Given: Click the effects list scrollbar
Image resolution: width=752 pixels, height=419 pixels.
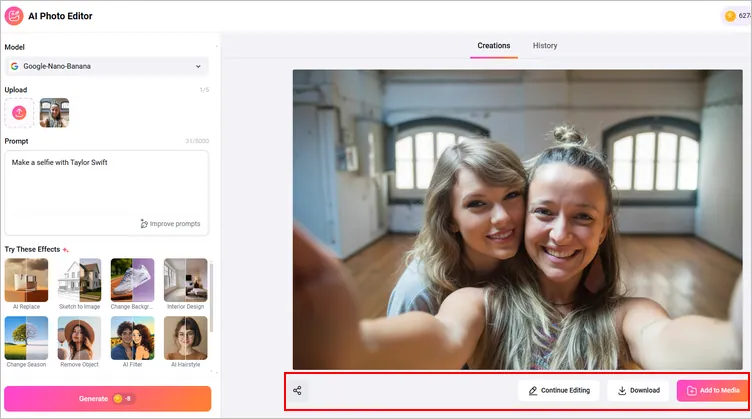Looking at the screenshot, I should point(212,297).
